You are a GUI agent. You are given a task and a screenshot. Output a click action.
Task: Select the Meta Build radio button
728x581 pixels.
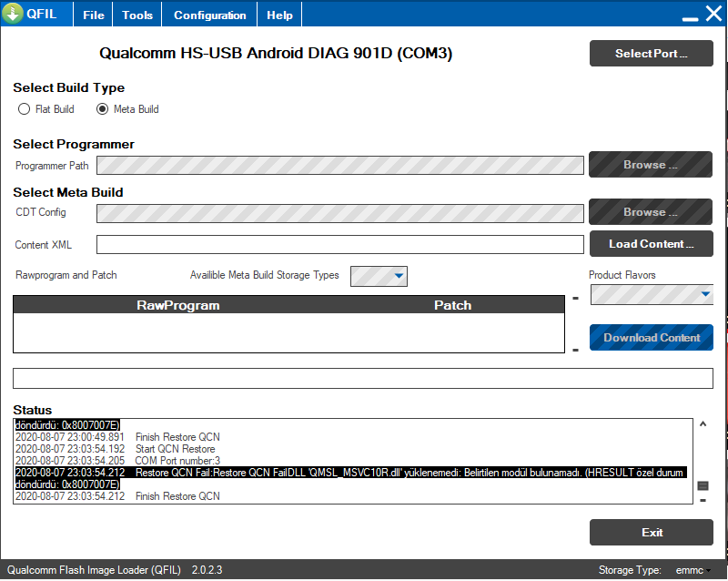[x=127, y=109]
